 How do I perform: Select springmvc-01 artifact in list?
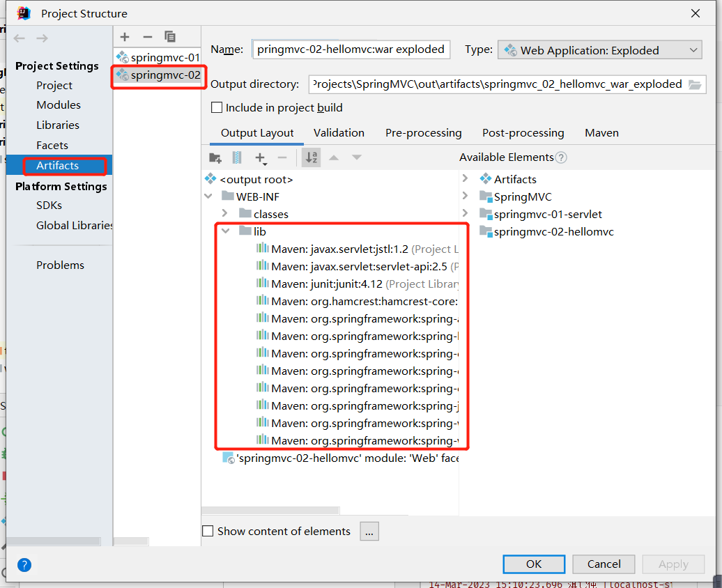(158, 58)
